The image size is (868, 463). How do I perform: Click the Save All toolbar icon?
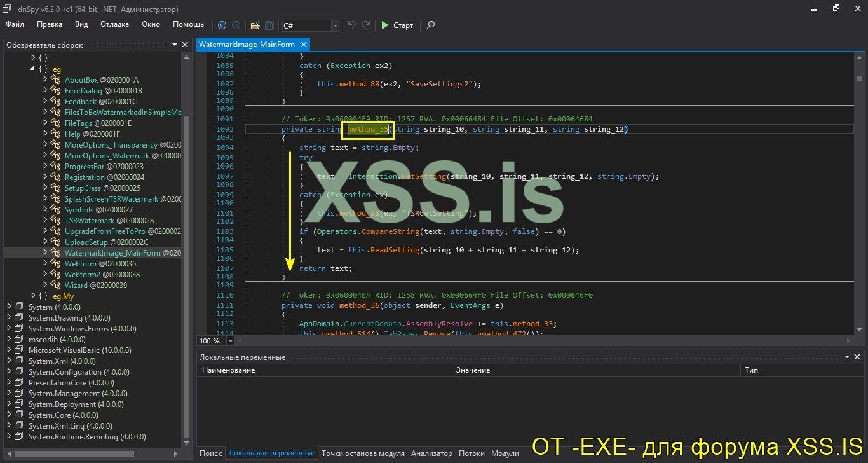[x=269, y=25]
